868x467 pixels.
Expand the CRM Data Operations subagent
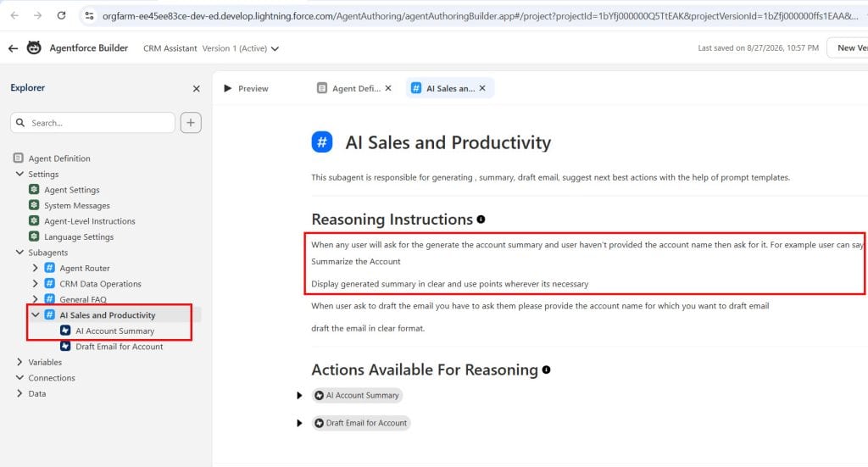pos(36,283)
